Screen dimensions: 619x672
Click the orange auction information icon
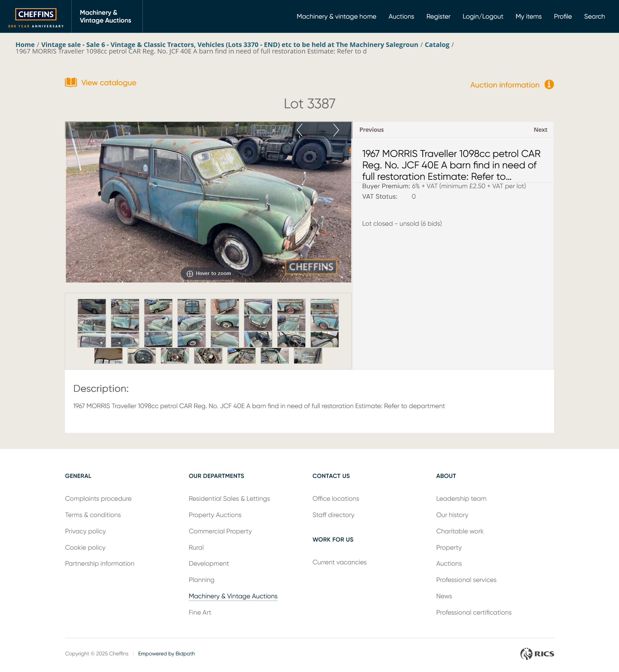[549, 84]
